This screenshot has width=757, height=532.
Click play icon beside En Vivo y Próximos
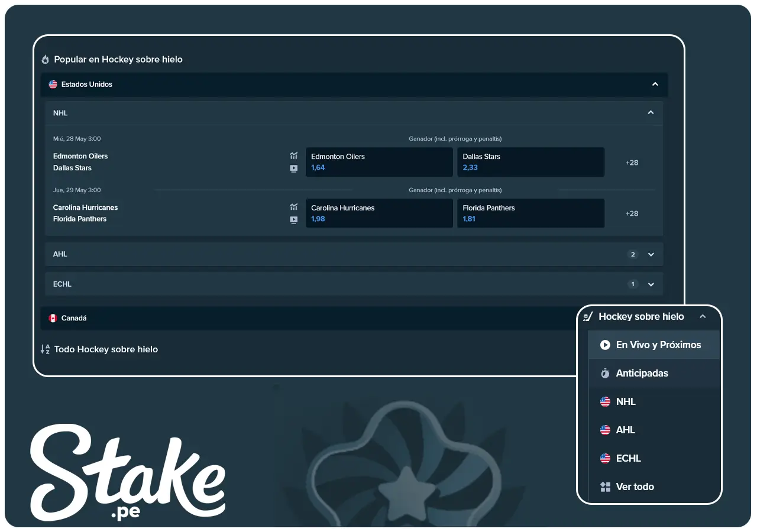(x=605, y=345)
